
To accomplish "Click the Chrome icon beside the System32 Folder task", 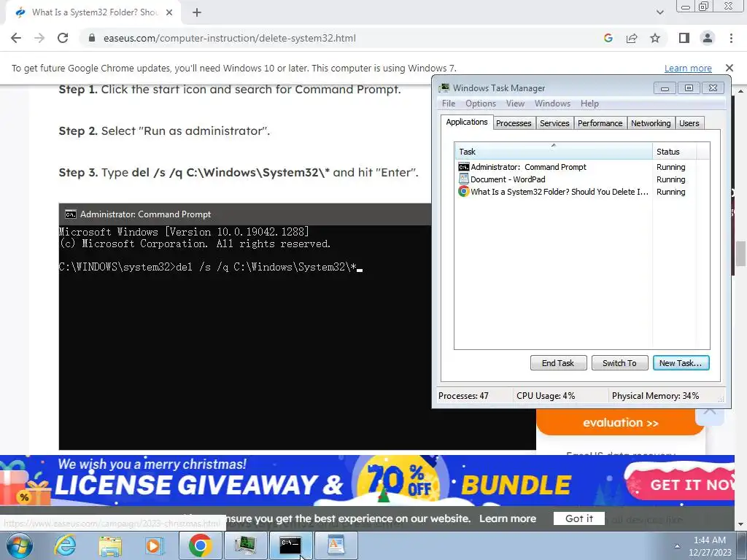I will [x=463, y=192].
